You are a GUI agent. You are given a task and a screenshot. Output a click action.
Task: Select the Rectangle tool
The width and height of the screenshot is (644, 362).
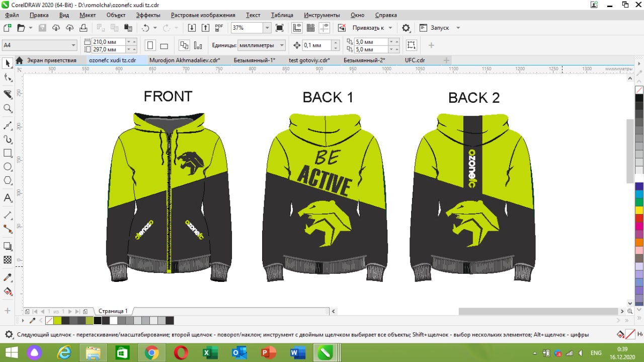coord(8,153)
